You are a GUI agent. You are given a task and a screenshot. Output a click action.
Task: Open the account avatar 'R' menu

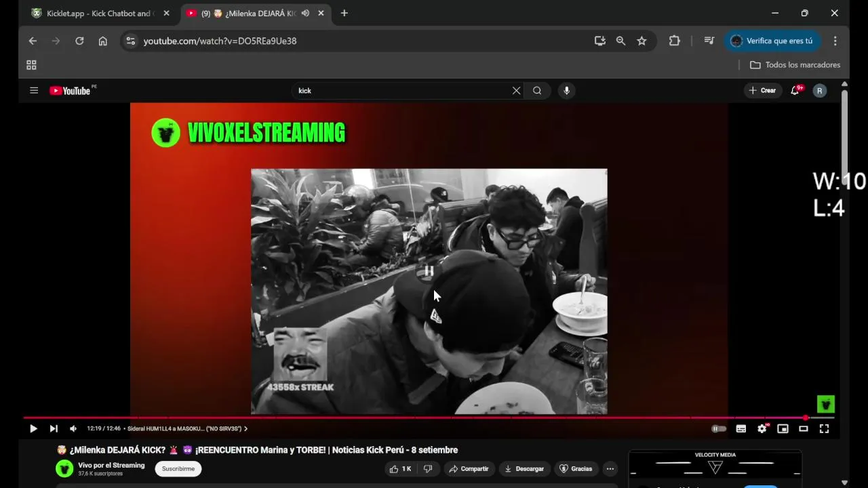pos(820,90)
